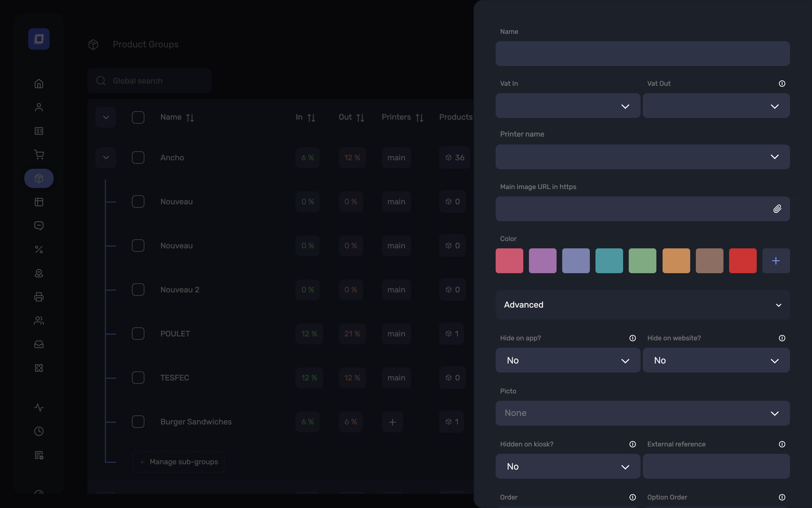Screen dimensions: 812x508
Task: Open the Vat In dropdown
Action: pyautogui.click(x=568, y=106)
